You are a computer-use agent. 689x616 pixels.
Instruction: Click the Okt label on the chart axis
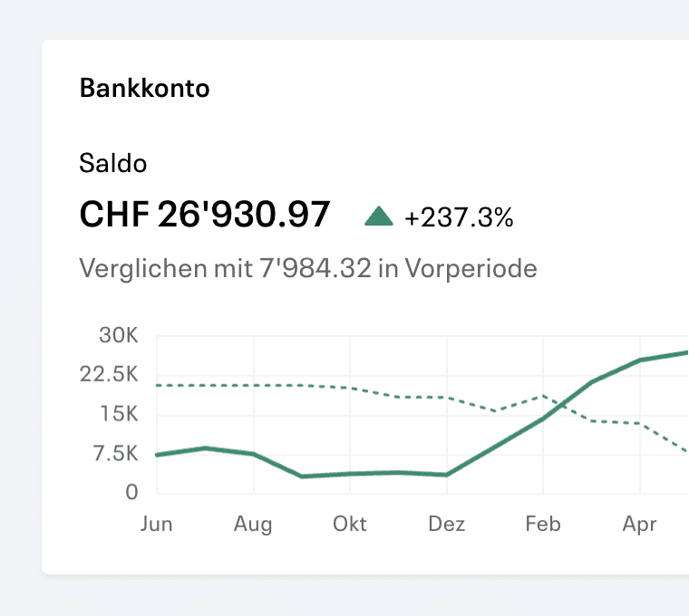(350, 524)
